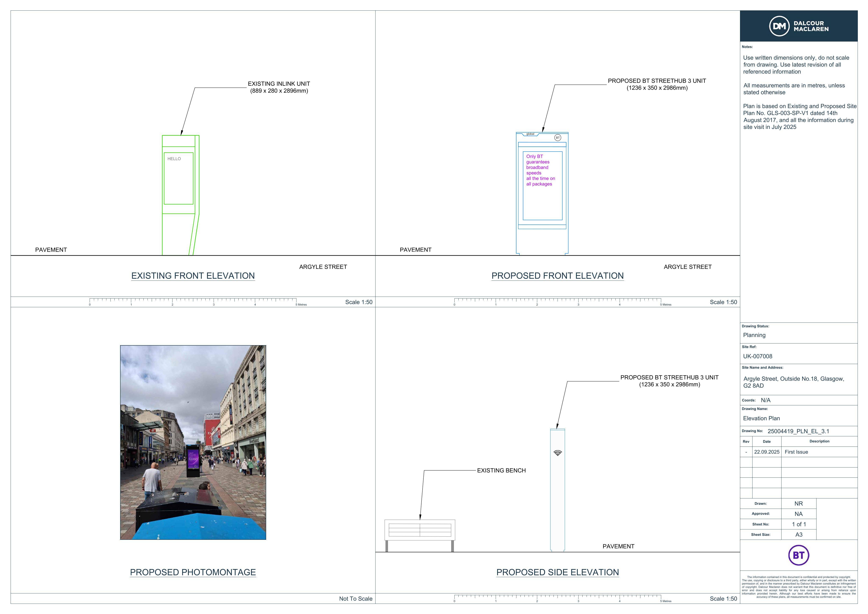Click ARGYLE STREET label under the proposed front elevation
Image resolution: width=868 pixels, height=614 pixels.
pyautogui.click(x=688, y=267)
